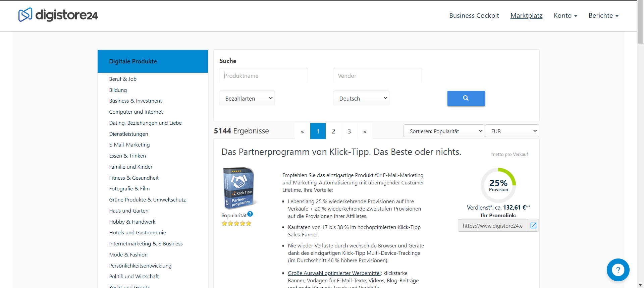Select the Digitale Produkte header

point(153,61)
